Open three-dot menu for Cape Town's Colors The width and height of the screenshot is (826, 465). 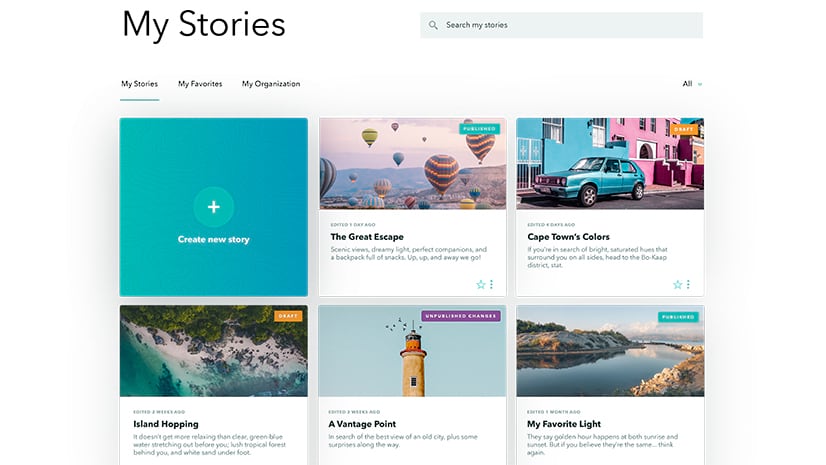(688, 285)
